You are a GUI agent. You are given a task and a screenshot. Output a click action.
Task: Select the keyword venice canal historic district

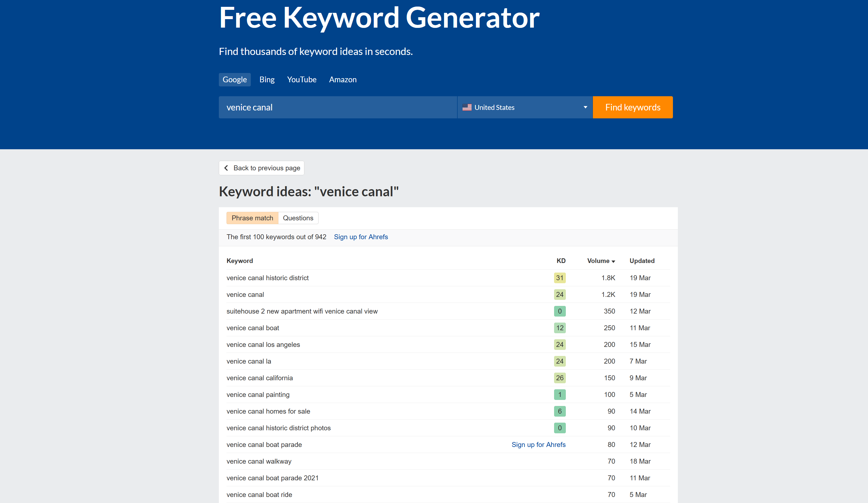point(268,278)
